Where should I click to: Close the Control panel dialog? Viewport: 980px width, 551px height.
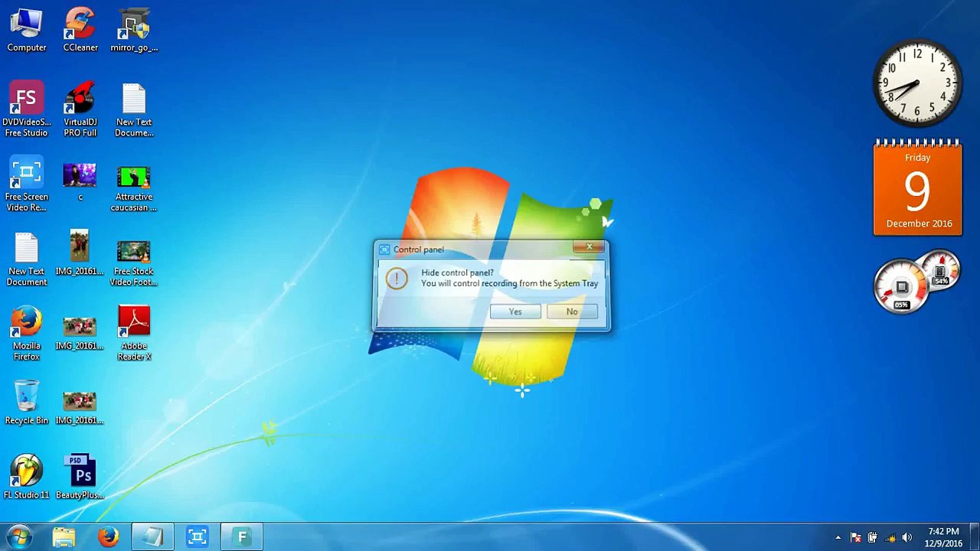click(x=590, y=246)
